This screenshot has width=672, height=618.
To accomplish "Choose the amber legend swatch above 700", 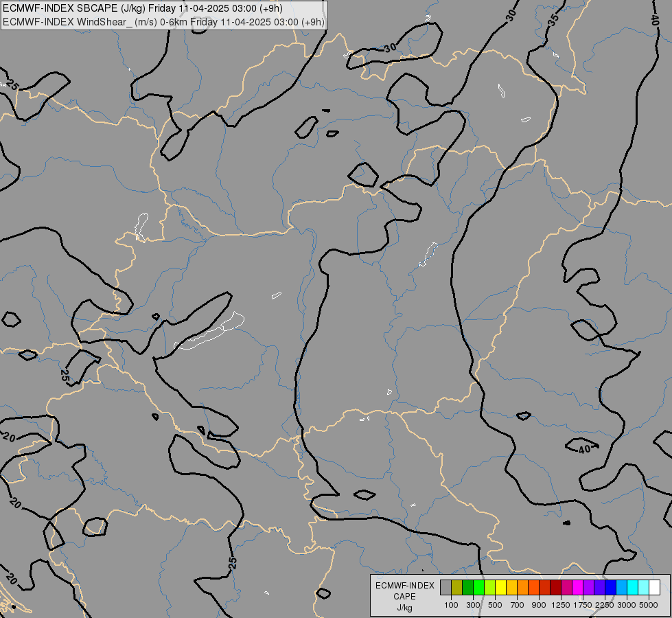I will click(511, 587).
